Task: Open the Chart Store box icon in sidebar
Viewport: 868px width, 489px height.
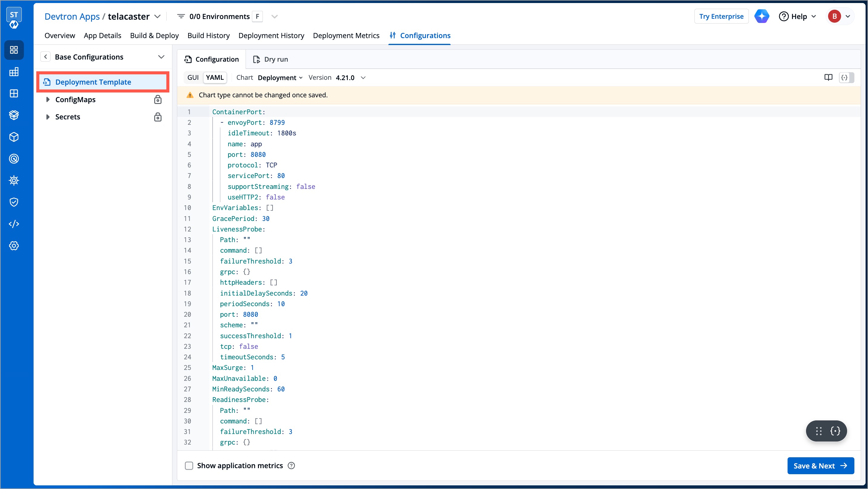Action: 14,115
